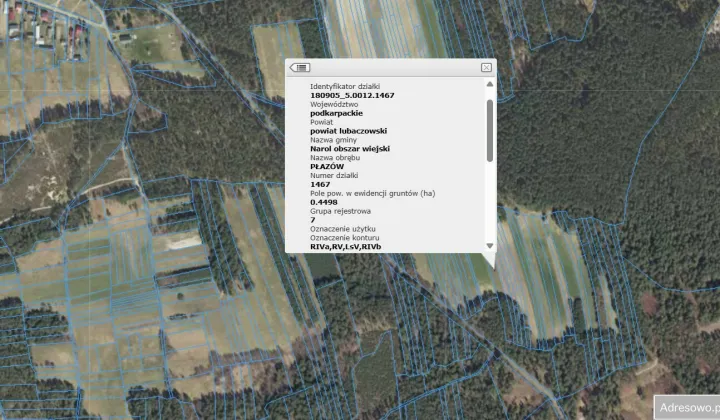Viewport: 720px width, 420px height.
Task: Click the 'Oznaczenie użytku' label
Action: (x=343, y=229)
